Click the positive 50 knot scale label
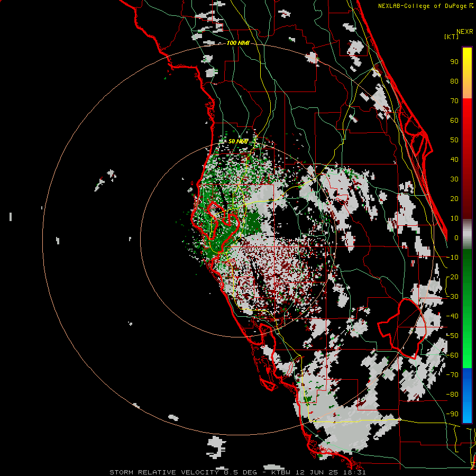 (x=454, y=140)
